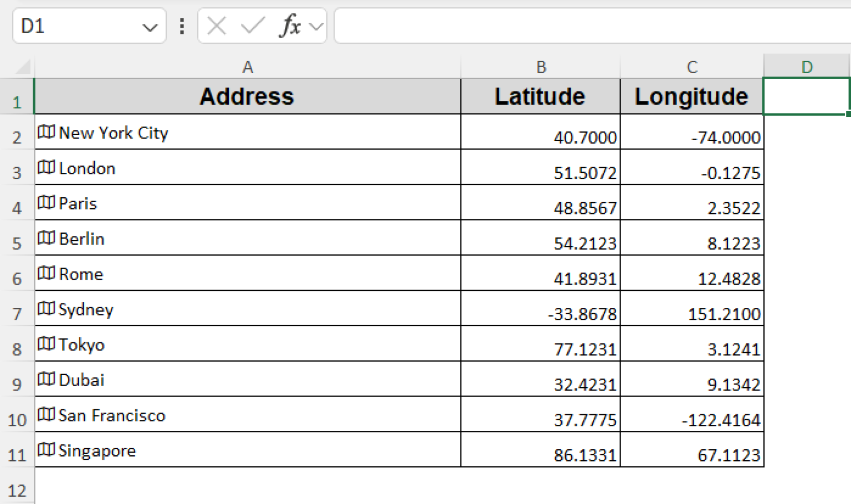Image resolution: width=851 pixels, height=504 pixels.
Task: Click London's map data type icon
Action: 45,168
